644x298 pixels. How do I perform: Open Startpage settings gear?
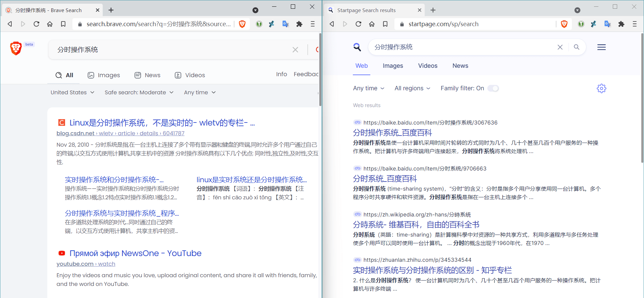(x=601, y=88)
